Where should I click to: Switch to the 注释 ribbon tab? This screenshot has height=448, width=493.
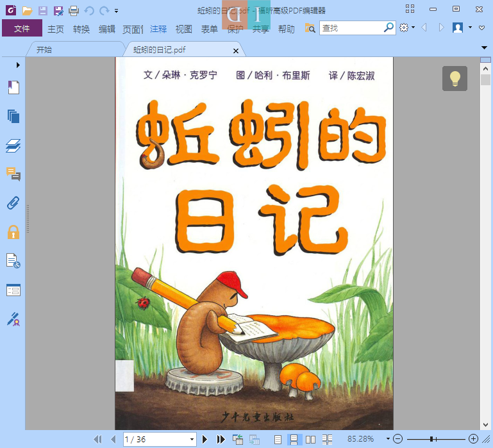pos(158,29)
